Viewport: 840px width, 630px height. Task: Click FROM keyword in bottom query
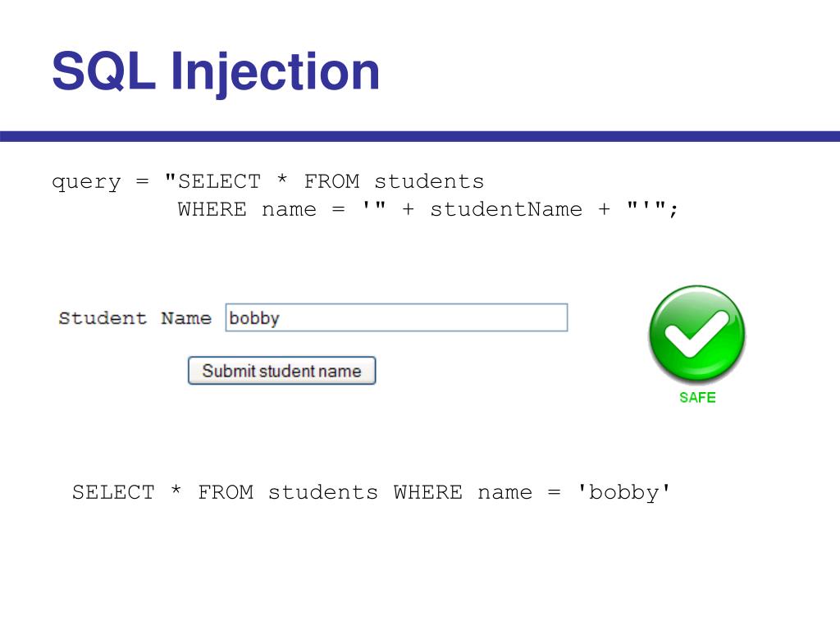[226, 492]
